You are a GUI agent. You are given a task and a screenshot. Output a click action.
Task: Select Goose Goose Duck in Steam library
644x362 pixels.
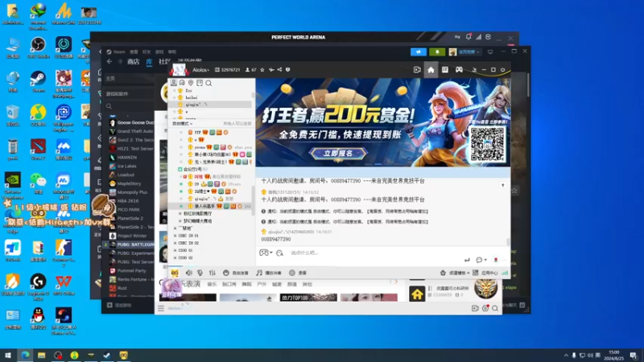(131, 123)
